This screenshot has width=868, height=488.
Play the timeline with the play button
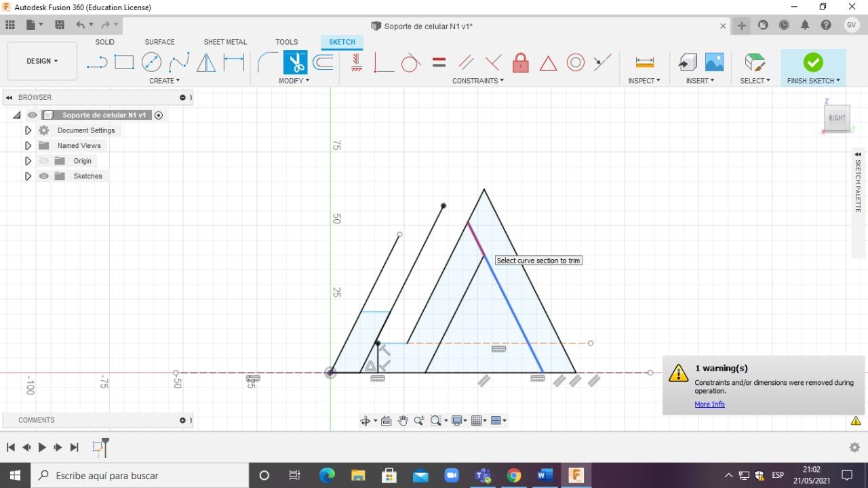pos(42,447)
